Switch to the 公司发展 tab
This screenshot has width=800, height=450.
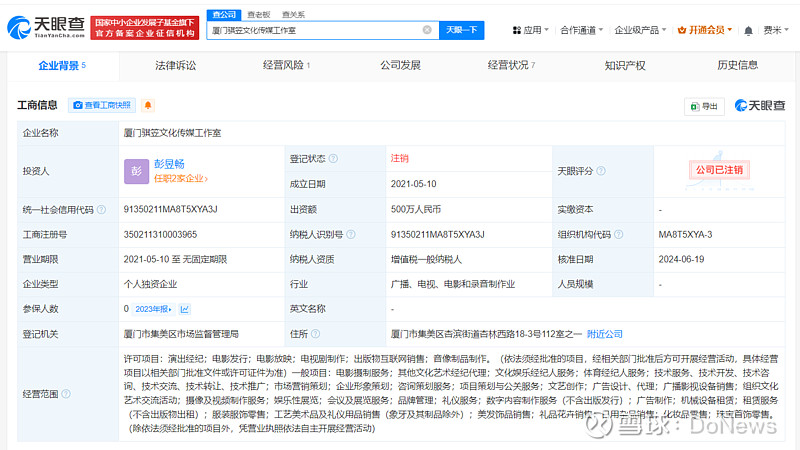point(400,65)
